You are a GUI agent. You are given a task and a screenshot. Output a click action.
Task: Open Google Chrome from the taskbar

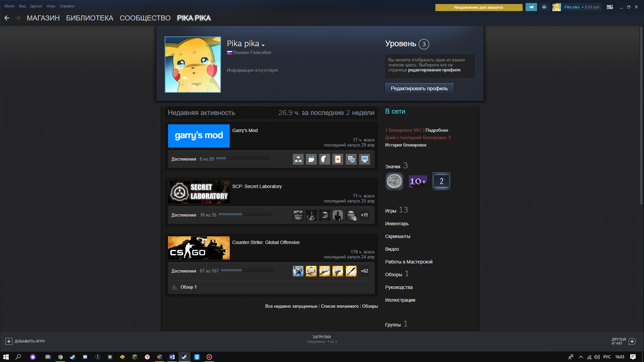(x=60, y=357)
